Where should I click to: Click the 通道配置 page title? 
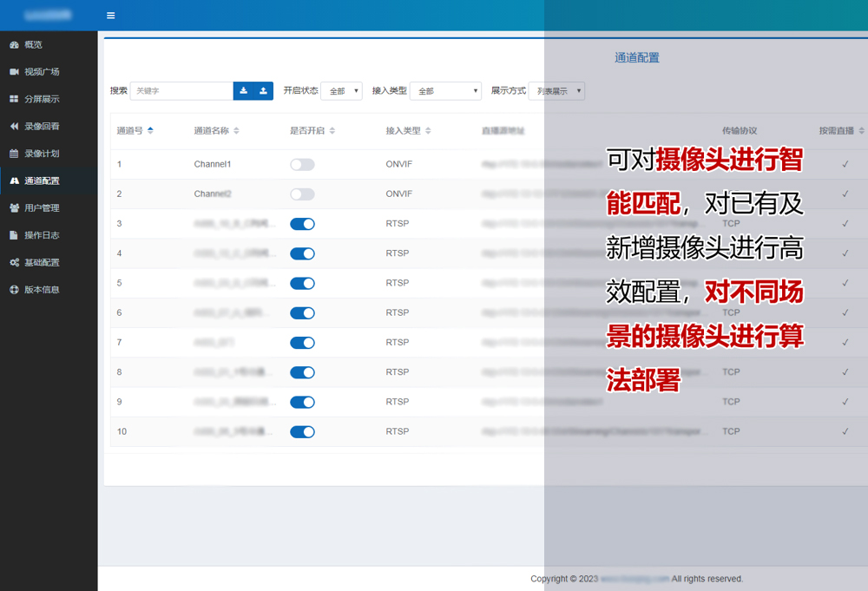pos(637,58)
